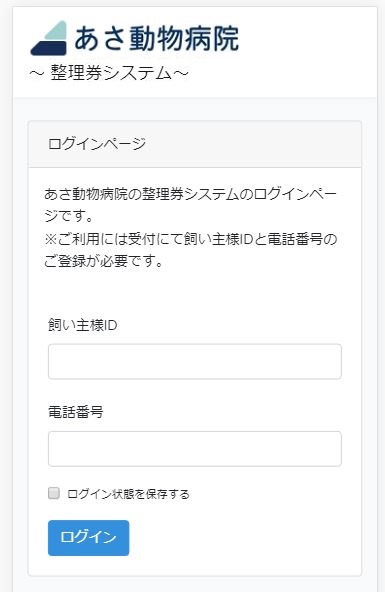Click the light teal top of the logo
The image size is (385, 592).
click(58, 31)
